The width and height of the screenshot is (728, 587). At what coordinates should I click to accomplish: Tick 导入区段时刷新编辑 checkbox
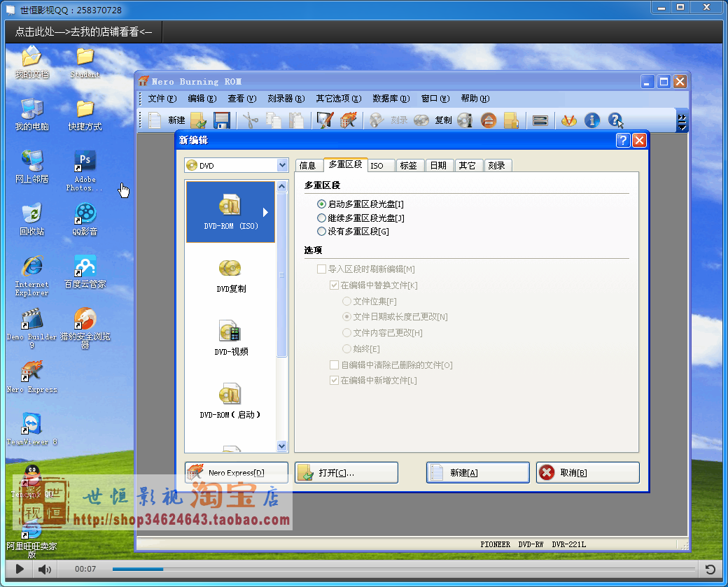321,269
